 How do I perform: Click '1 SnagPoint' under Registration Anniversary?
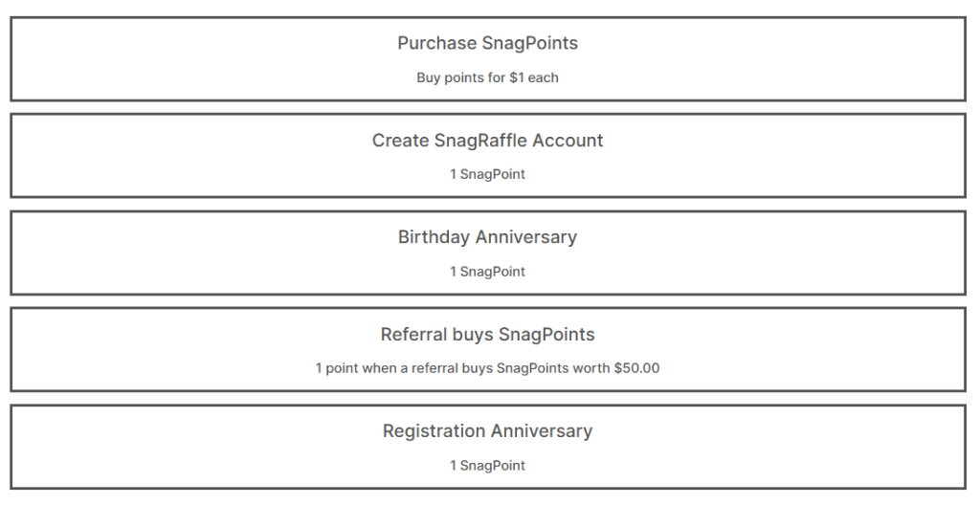pyautogui.click(x=487, y=466)
